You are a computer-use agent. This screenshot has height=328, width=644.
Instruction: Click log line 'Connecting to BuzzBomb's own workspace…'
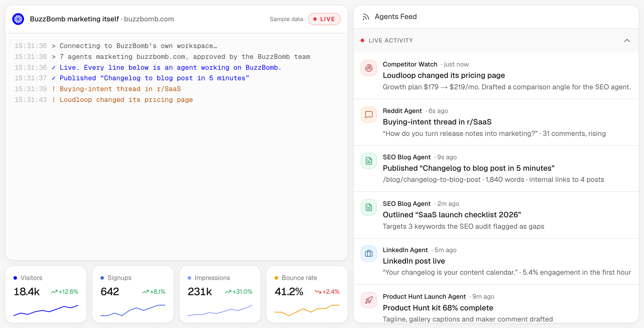pyautogui.click(x=138, y=46)
